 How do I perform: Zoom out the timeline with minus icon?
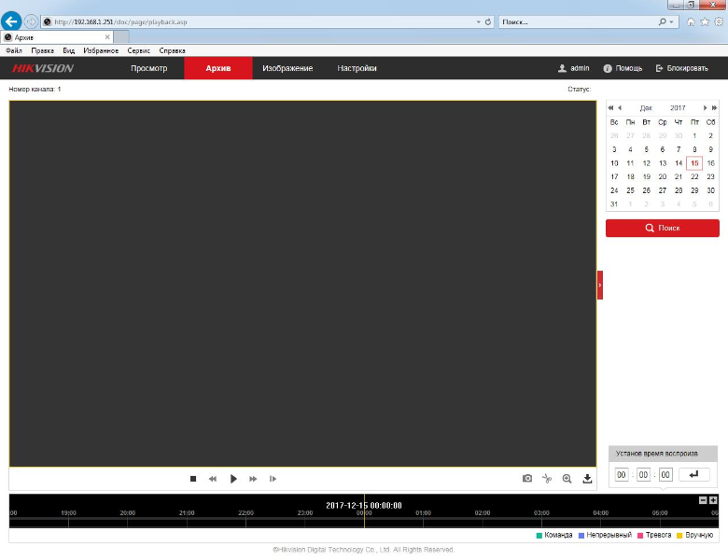coord(703,500)
